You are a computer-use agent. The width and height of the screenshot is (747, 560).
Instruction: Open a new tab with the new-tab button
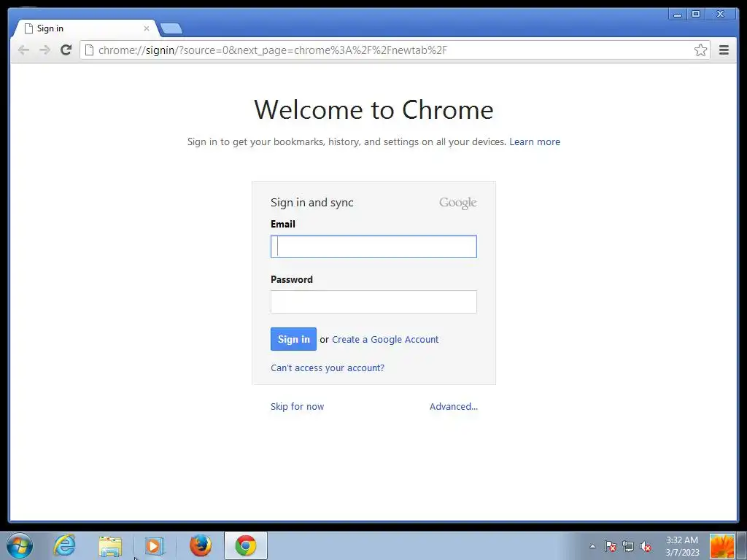[171, 29]
